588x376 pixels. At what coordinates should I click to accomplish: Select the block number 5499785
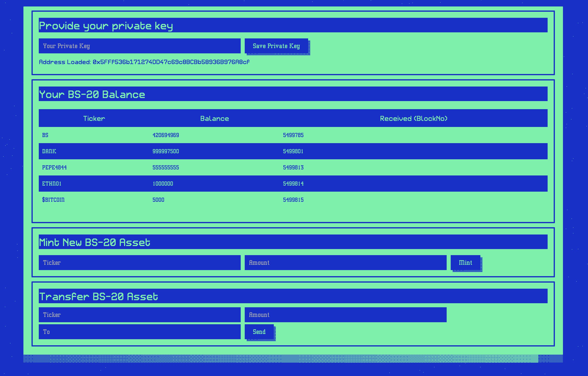293,135
